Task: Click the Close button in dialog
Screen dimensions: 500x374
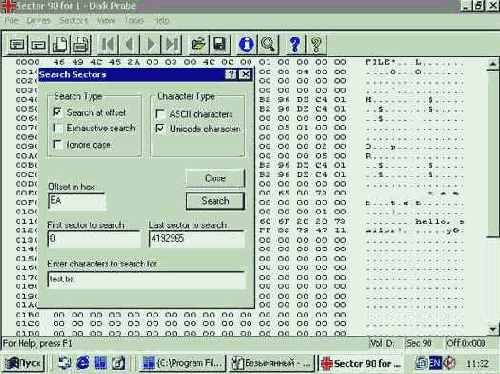Action: click(215, 178)
